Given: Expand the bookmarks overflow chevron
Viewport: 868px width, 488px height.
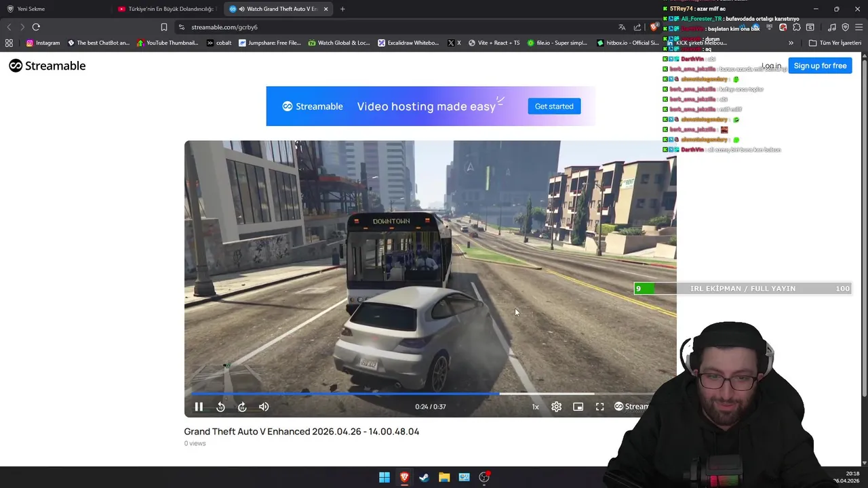Looking at the screenshot, I should click(791, 43).
